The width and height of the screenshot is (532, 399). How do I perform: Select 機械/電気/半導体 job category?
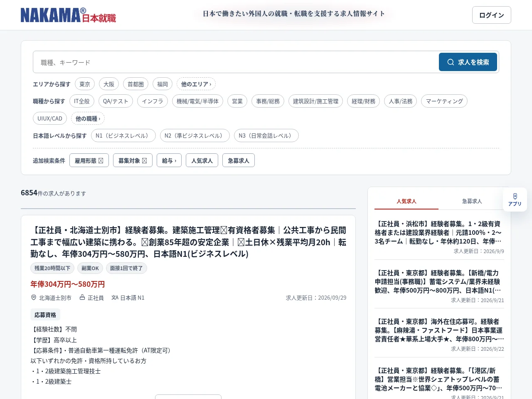click(197, 101)
